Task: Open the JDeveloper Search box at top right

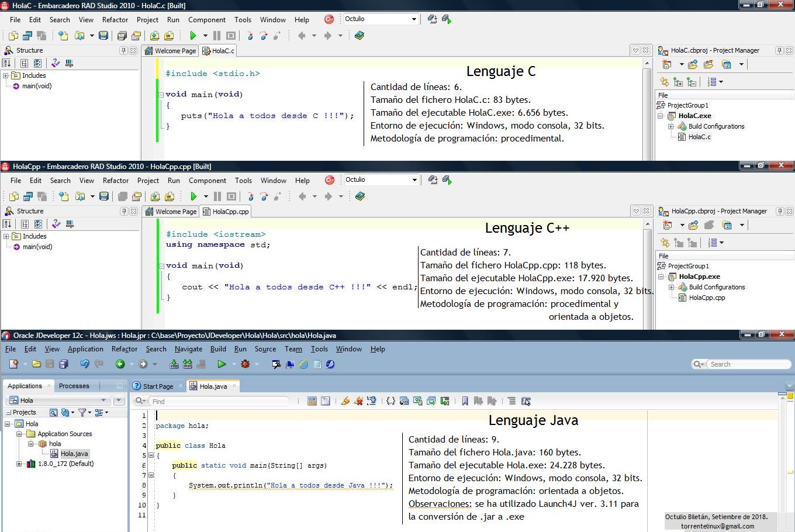Action: pos(742,364)
